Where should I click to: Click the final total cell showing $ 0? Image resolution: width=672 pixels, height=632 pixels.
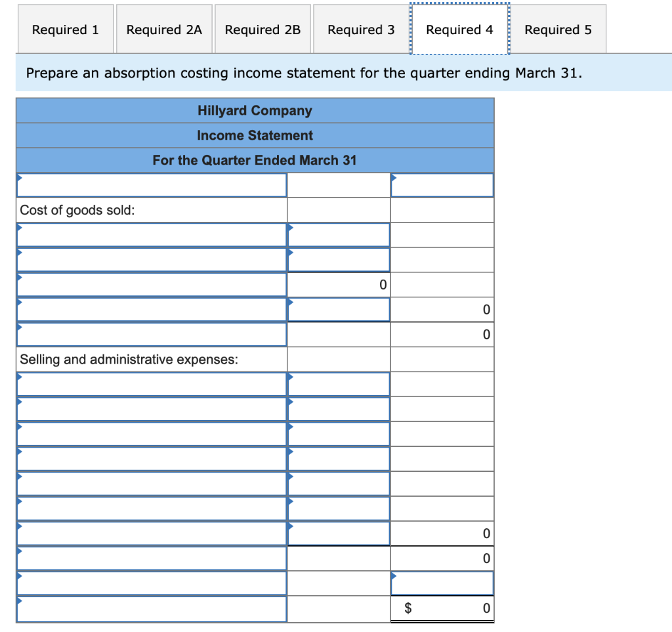click(442, 608)
